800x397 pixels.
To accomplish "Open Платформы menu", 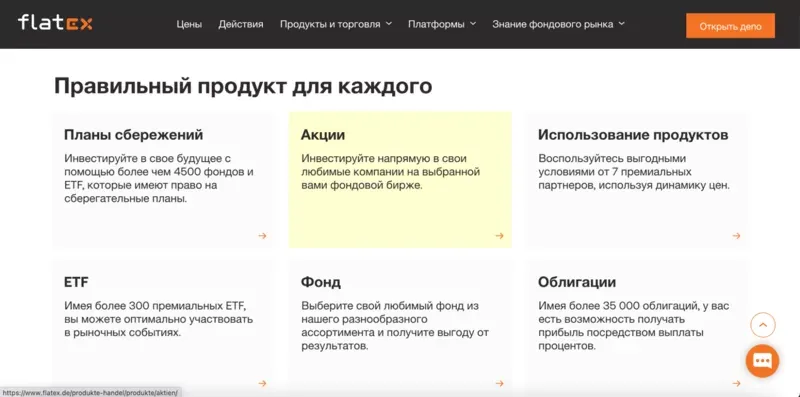I will [436, 24].
